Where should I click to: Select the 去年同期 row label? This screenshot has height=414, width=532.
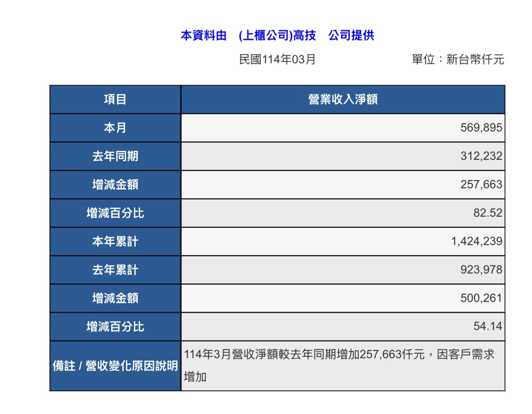(115, 156)
